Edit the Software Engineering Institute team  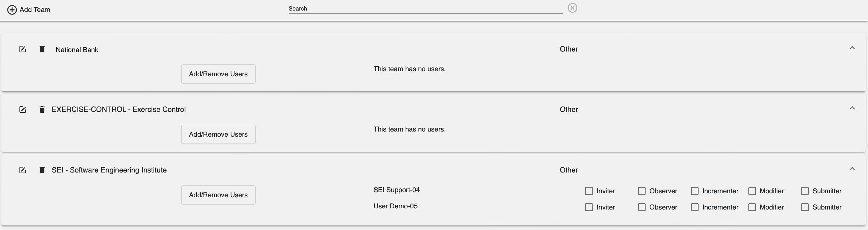coord(22,170)
